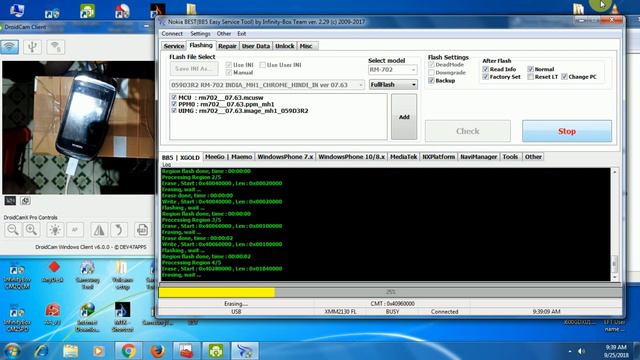Viewport: 640px width, 360px height.
Task: Click DroidCam rotate video icon
Action: click(119, 230)
